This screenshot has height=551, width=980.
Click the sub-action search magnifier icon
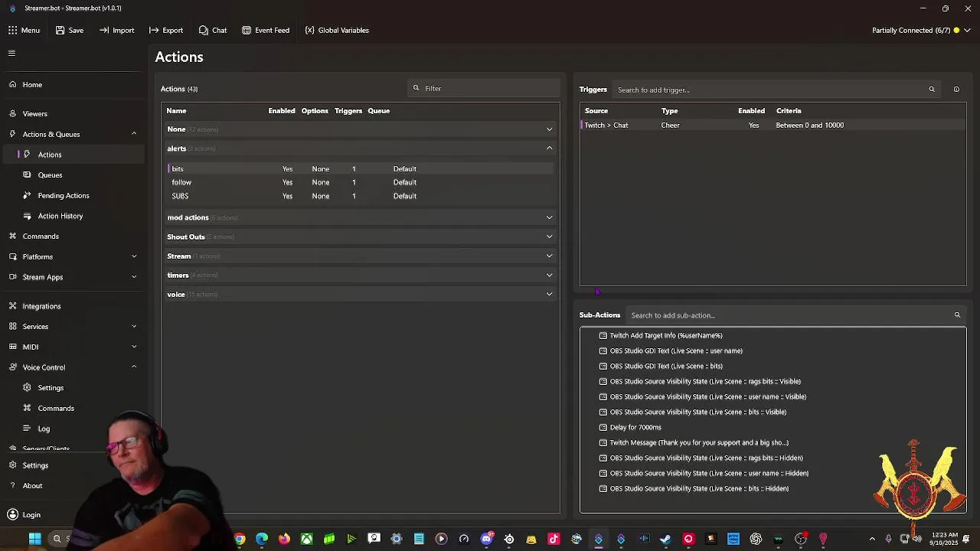click(x=957, y=315)
